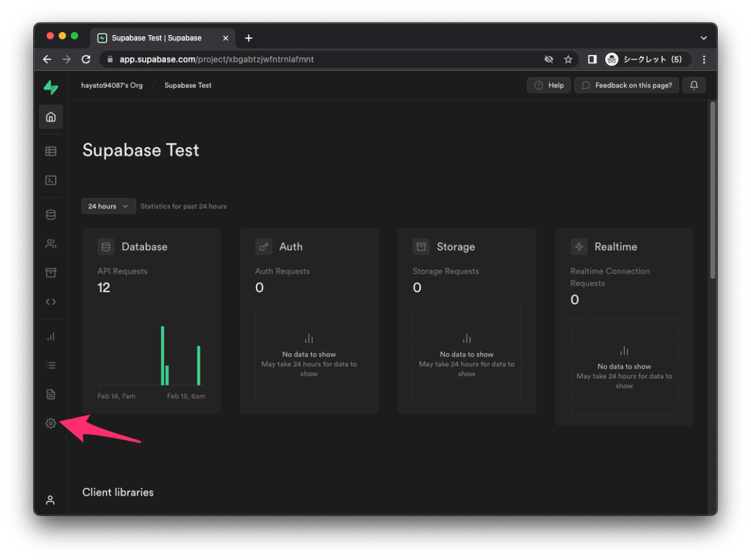
Task: Go back in browser history
Action: (47, 59)
